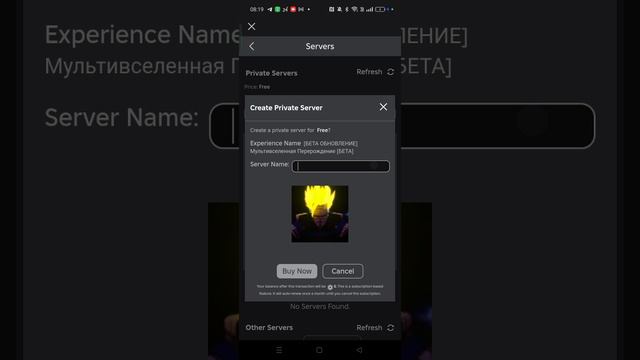Image resolution: width=640 pixels, height=360 pixels.
Task: Click the green app icon in status bar
Action: [x=278, y=9]
